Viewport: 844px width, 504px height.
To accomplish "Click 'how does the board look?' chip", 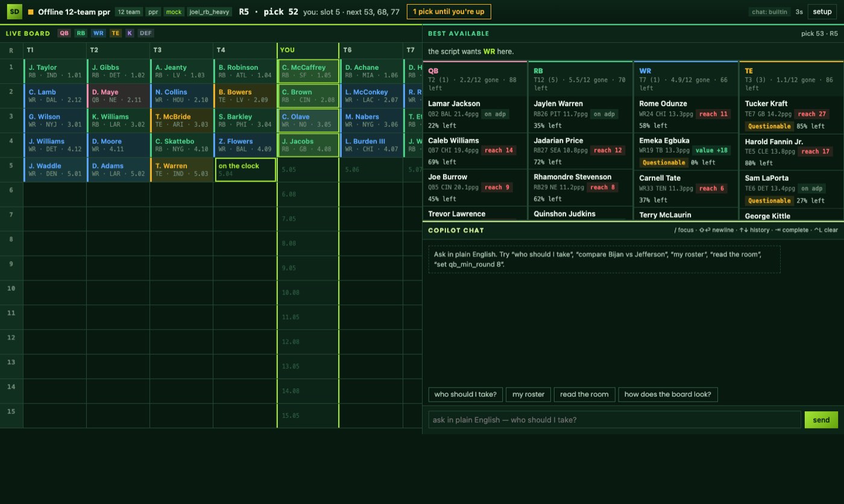I will (x=667, y=394).
